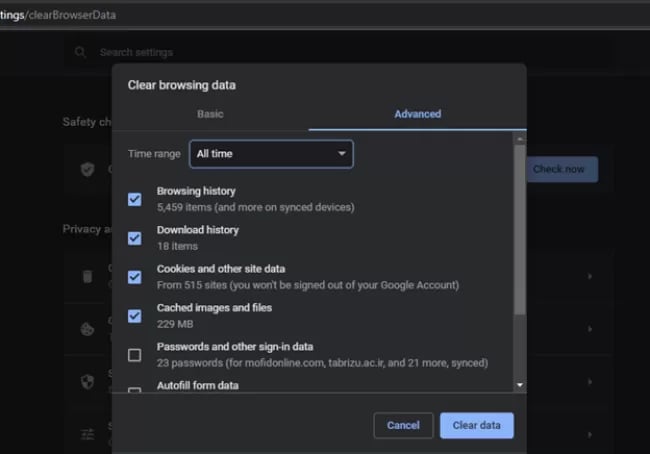Click the '229 MB' cache size text
This screenshot has width=650, height=454.
tap(175, 324)
